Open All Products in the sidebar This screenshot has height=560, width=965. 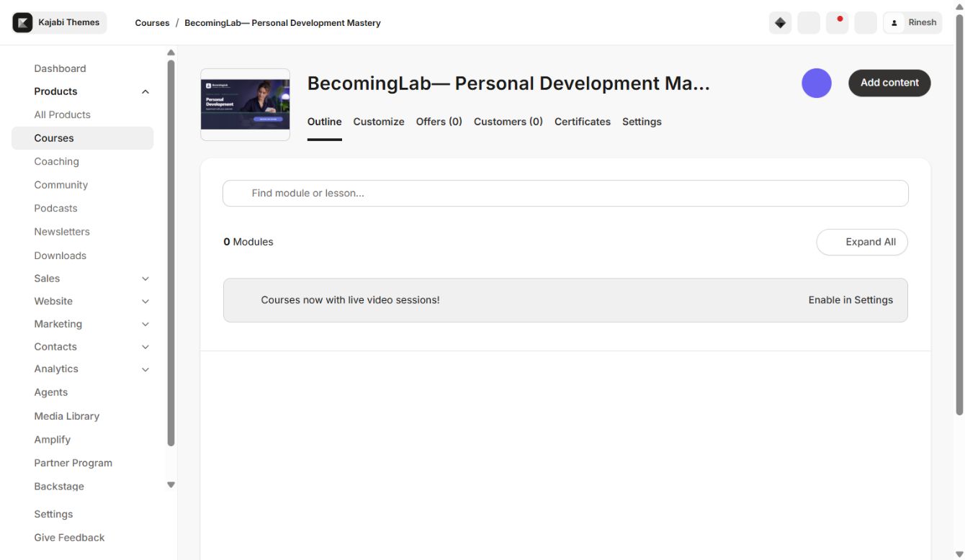pyautogui.click(x=62, y=114)
